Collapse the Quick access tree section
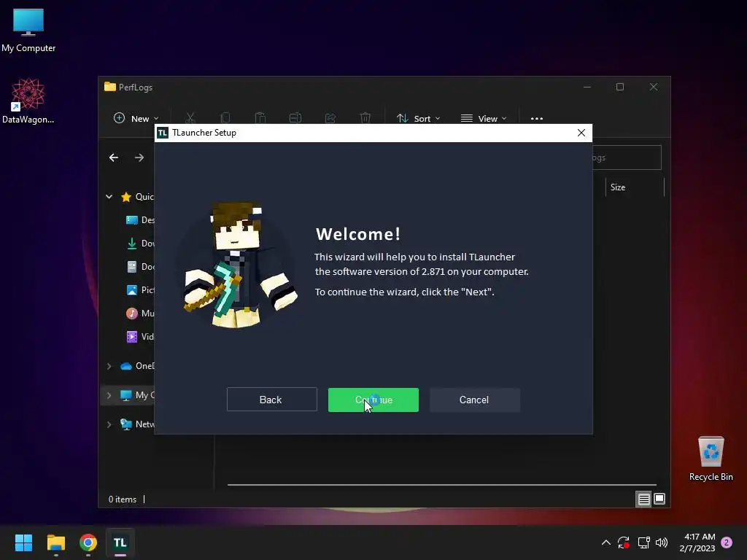This screenshot has height=560, width=747. 109,197
